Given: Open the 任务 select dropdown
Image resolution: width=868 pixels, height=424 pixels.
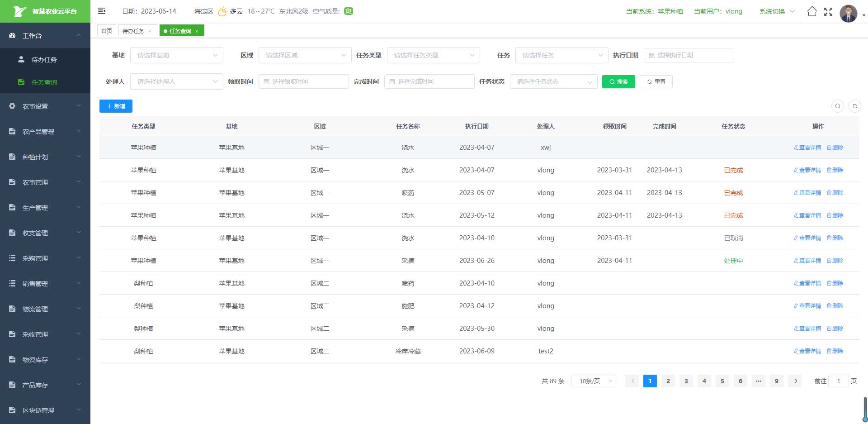Looking at the screenshot, I should (562, 55).
